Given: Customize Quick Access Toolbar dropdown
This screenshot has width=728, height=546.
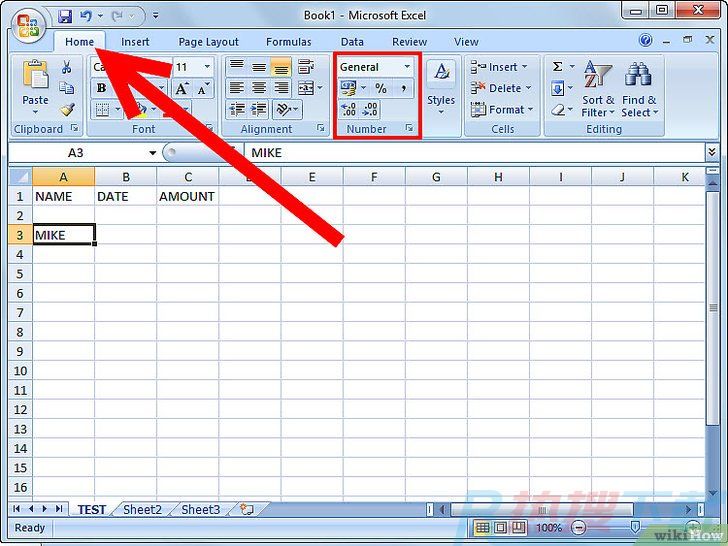Looking at the screenshot, I should point(156,16).
